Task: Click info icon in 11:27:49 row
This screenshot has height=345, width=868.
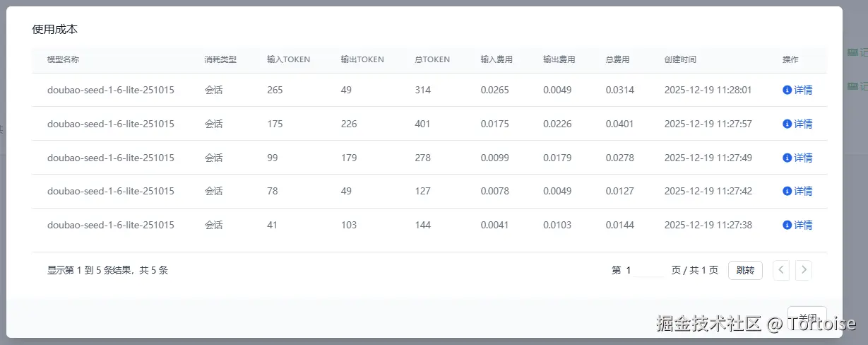Action: point(787,158)
